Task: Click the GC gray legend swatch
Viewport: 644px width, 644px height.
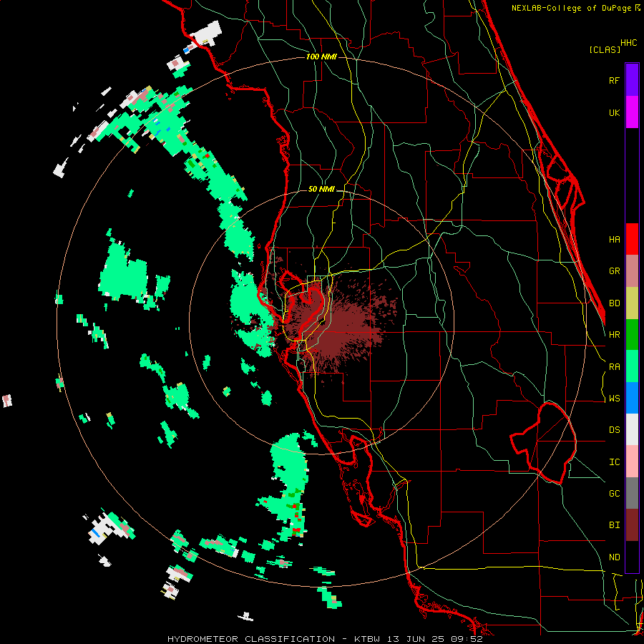Action: click(632, 493)
